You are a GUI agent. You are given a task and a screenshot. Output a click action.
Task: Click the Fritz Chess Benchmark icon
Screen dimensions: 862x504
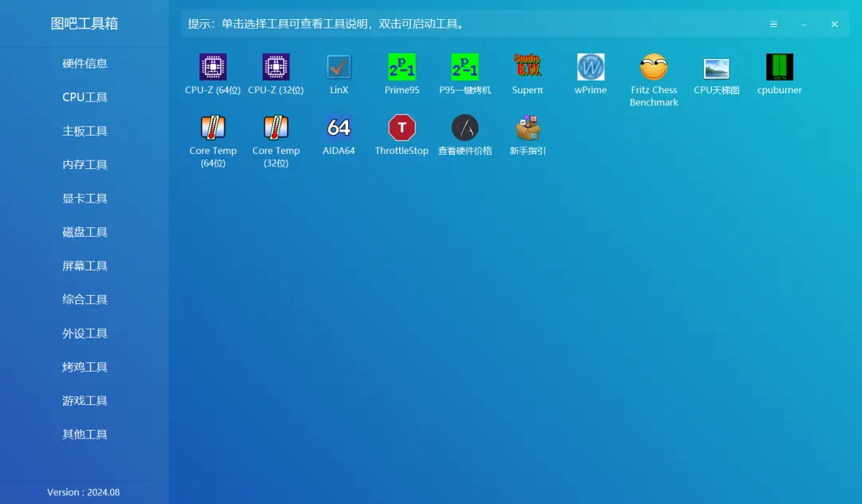(x=654, y=67)
